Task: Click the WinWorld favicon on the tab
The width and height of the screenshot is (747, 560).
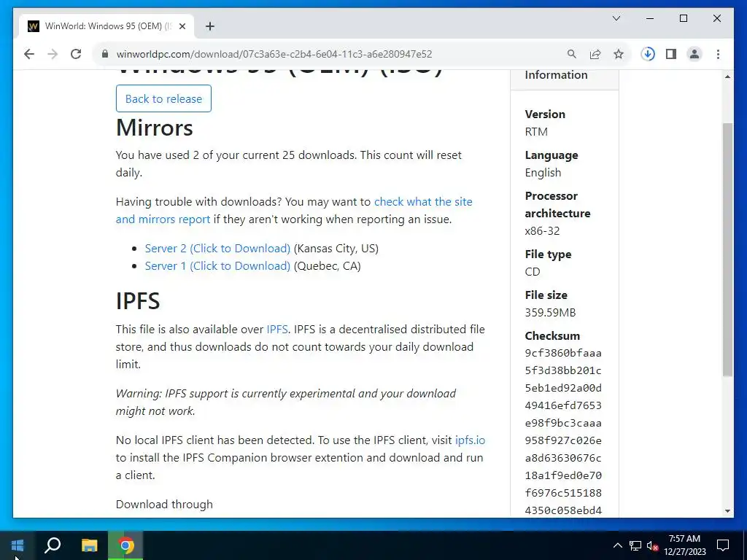Action: tap(34, 26)
